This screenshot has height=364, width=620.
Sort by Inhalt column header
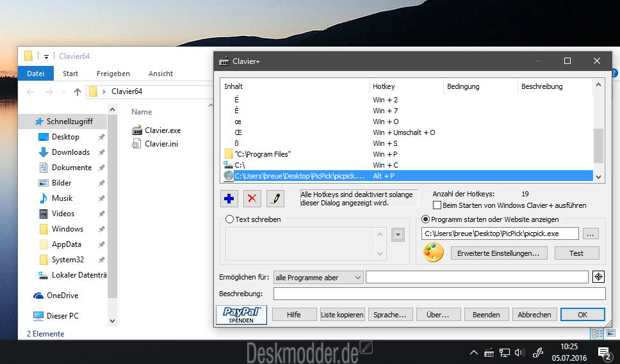[295, 86]
